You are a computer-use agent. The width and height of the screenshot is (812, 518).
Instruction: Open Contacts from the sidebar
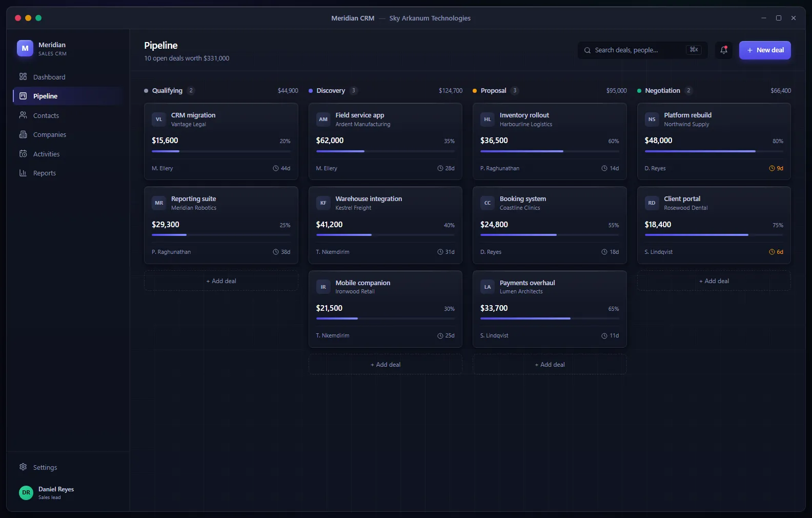tap(68, 115)
